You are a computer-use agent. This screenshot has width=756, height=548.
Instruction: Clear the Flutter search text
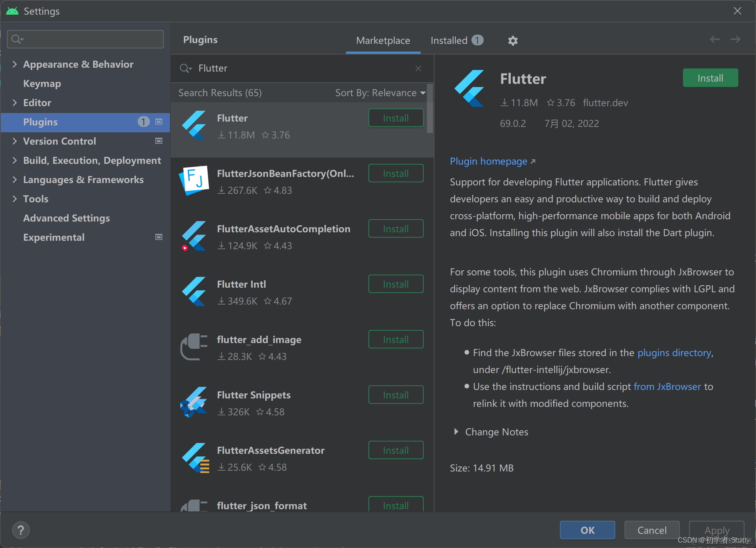point(418,68)
